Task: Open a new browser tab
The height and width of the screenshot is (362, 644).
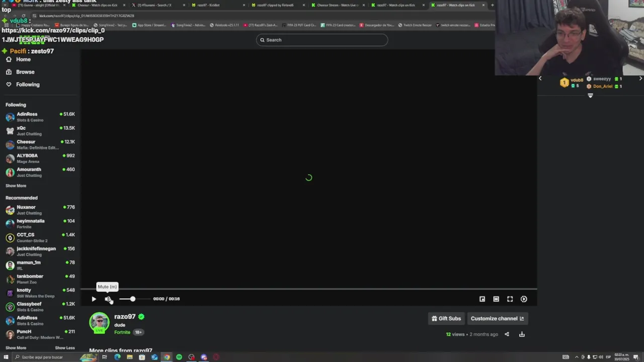Action: [x=492, y=5]
